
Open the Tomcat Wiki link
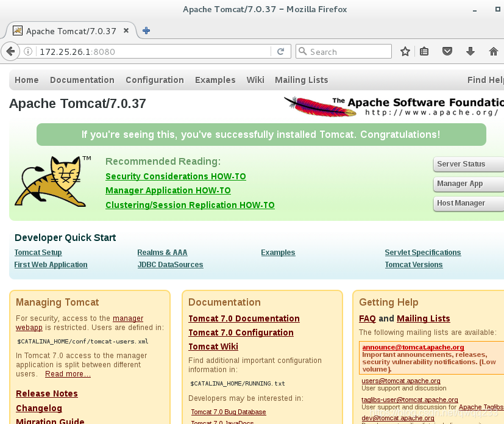point(213,347)
